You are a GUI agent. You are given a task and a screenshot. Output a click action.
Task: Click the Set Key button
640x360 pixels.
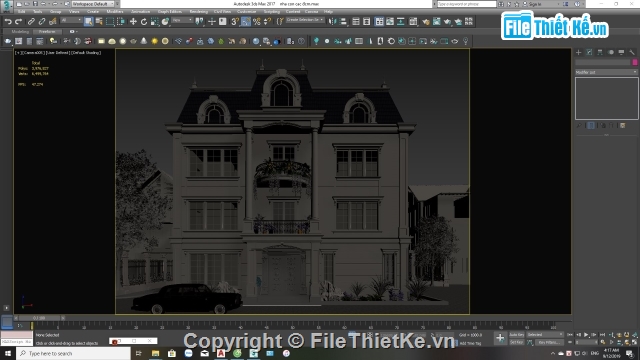pos(516,342)
